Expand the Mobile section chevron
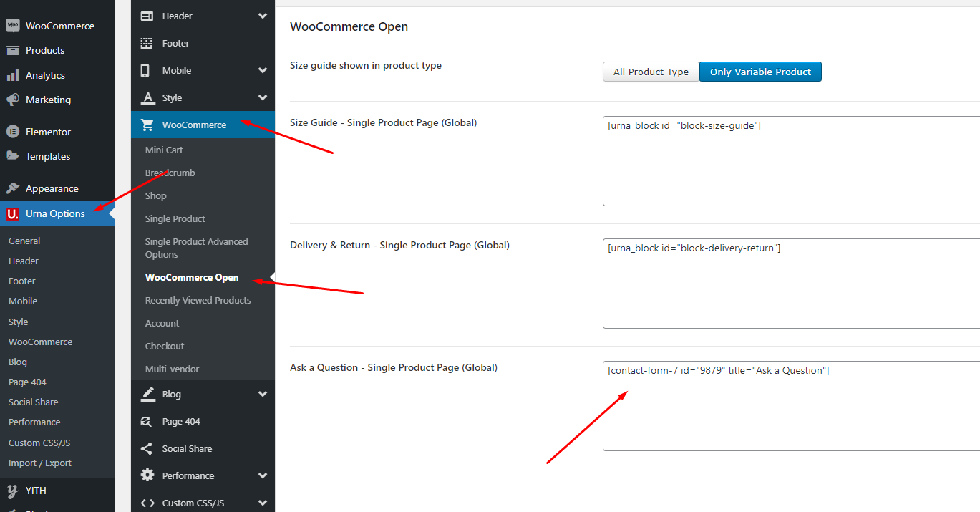 (x=263, y=70)
